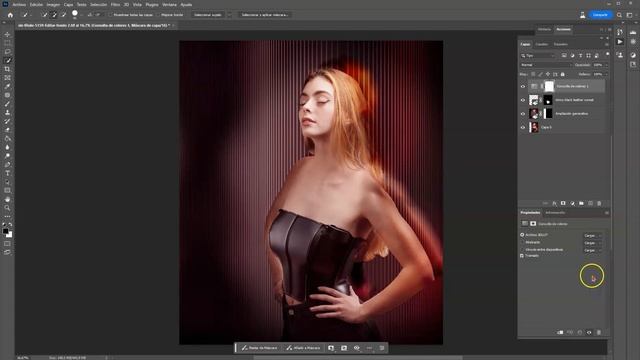Image resolution: width=640 pixels, height=360 pixels.
Task: Expand arrow next to Seleccionar sujeto
Action: coord(229,15)
